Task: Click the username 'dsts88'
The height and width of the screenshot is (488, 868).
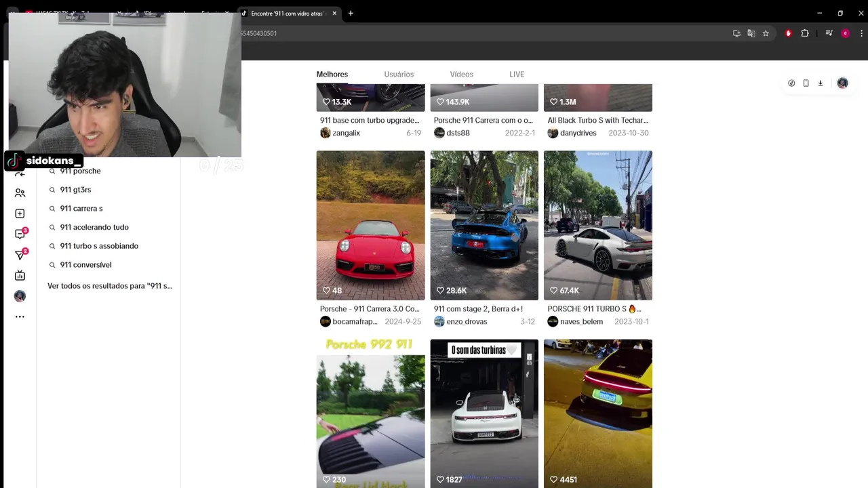Action: pos(458,133)
